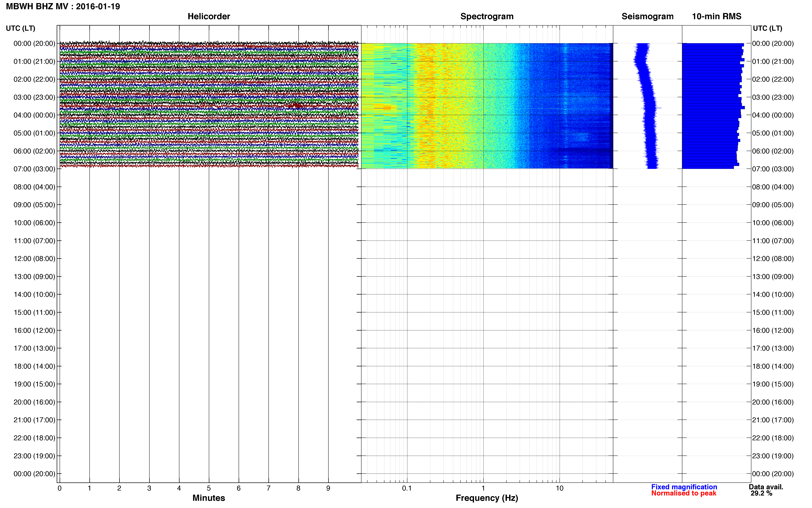This screenshot has height=508, width=812.
Task: Click the station title MBWH BHZ MV : 2016-01-19
Action: 63,6
